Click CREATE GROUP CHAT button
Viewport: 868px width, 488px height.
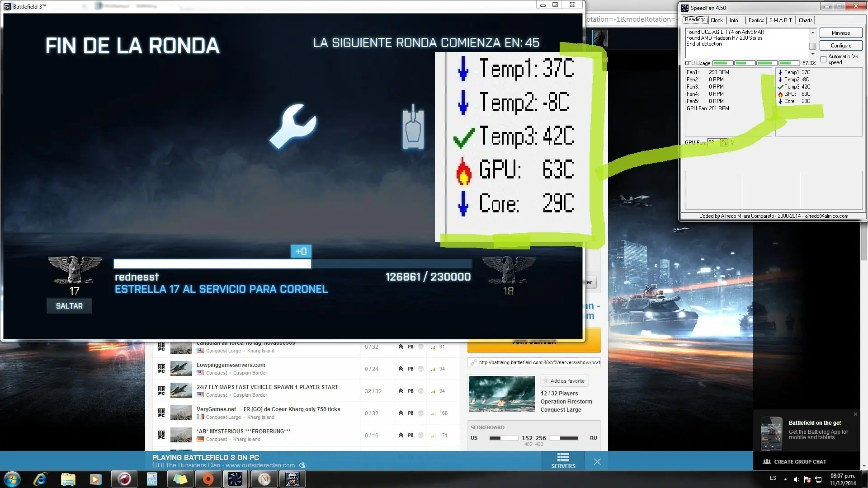[794, 462]
